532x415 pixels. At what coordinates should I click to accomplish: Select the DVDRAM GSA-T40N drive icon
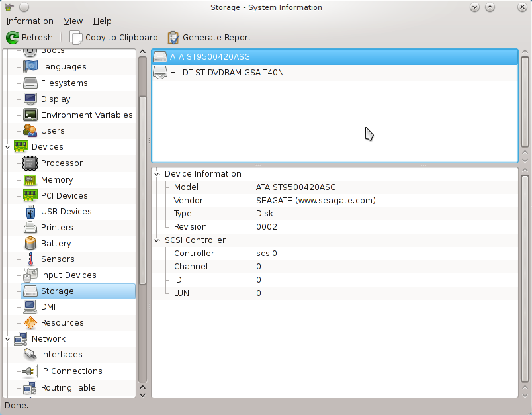click(160, 73)
